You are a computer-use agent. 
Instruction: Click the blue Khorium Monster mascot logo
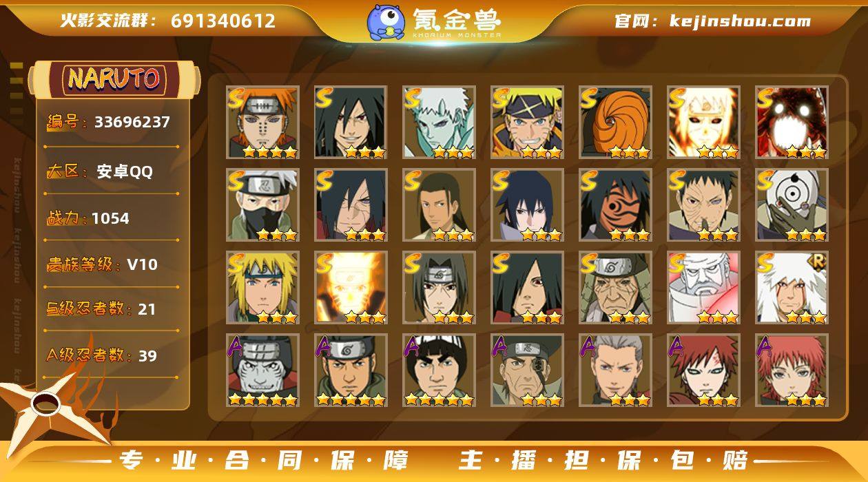(x=386, y=22)
